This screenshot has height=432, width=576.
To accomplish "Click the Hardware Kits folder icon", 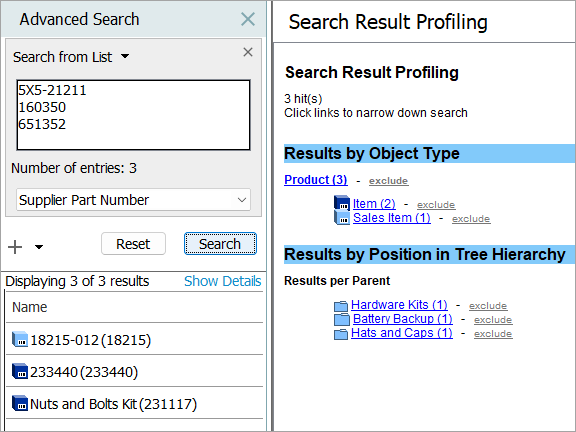I will (341, 306).
